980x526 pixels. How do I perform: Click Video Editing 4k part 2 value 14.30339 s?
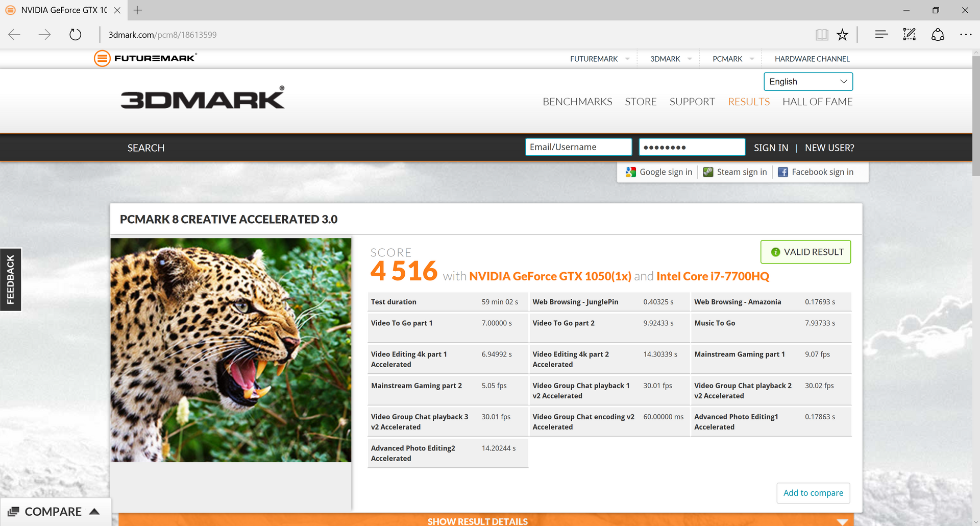(660, 354)
